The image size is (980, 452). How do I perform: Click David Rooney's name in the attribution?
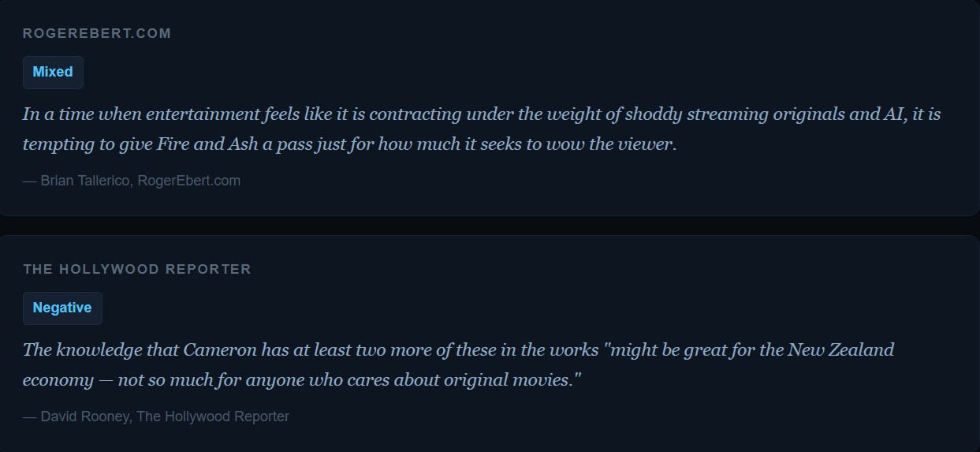[84, 417]
